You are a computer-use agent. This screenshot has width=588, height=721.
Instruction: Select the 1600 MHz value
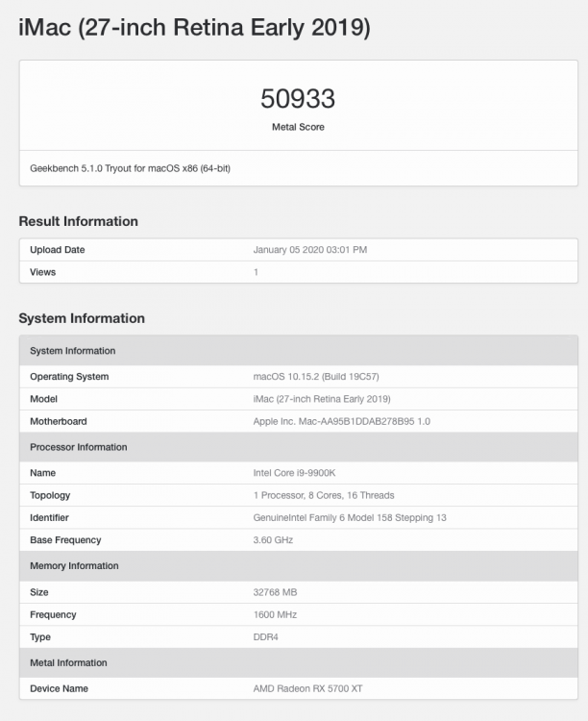pos(276,615)
